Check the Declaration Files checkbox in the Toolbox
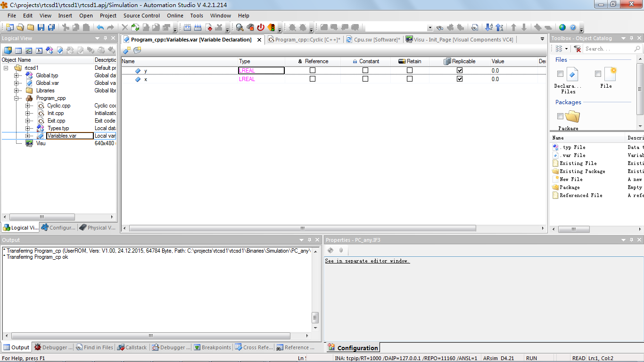Screen dimensions: 644x362 (560, 74)
